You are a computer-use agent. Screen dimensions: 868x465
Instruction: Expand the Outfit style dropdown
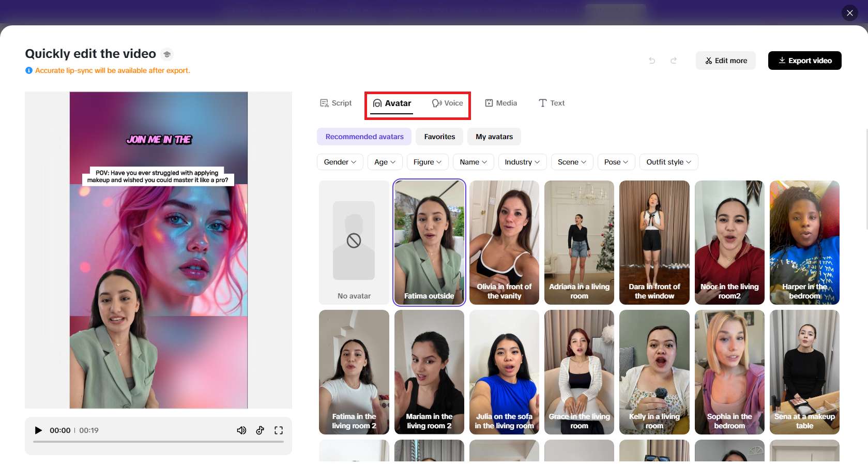[669, 162]
